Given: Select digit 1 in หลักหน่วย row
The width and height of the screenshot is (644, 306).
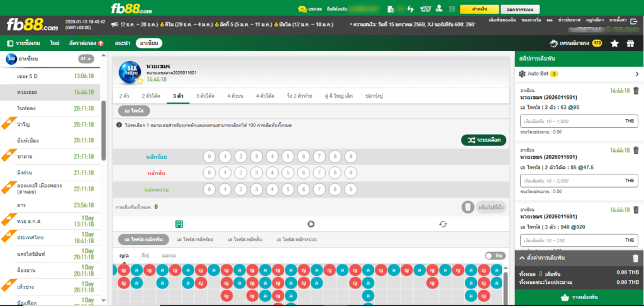Looking at the screenshot, I should click(x=225, y=190).
